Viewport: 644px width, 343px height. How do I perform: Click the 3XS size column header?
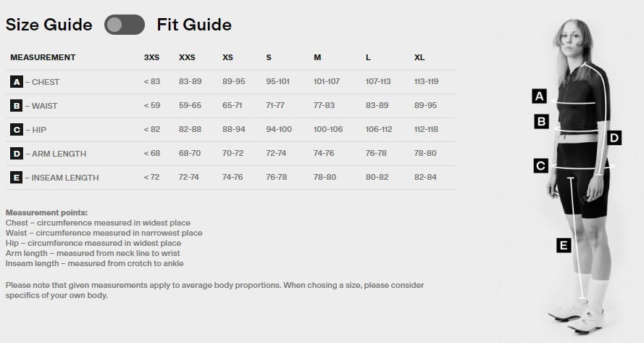coord(152,57)
